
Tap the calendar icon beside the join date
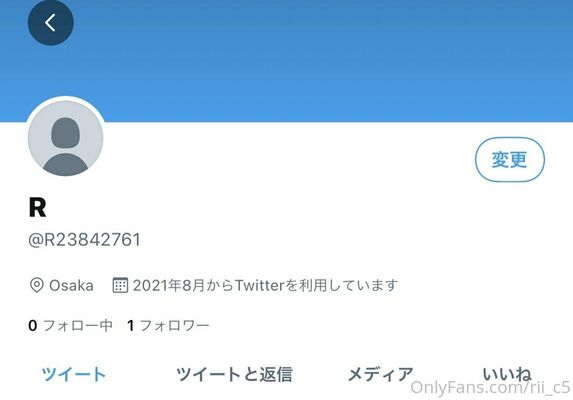120,285
